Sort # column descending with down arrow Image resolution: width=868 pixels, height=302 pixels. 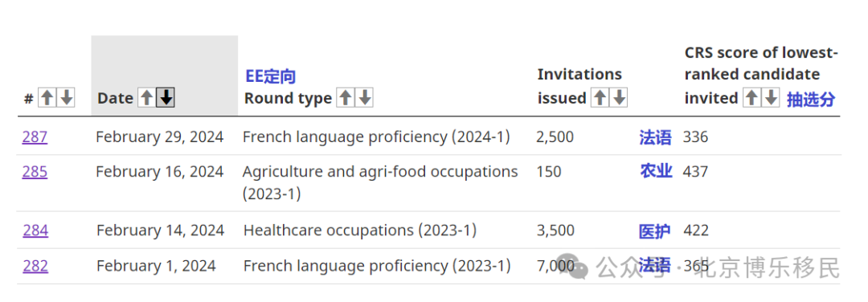pos(67,98)
